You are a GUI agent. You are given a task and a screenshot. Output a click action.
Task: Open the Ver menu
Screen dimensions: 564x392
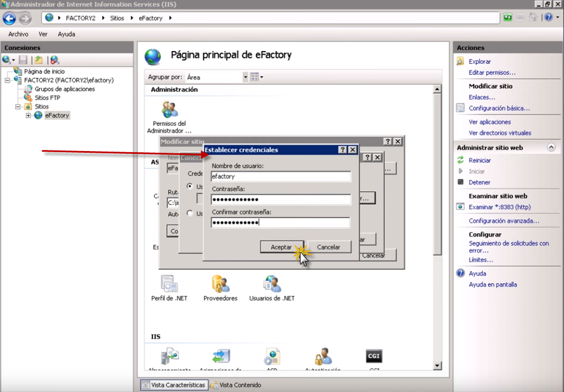pyautogui.click(x=43, y=34)
